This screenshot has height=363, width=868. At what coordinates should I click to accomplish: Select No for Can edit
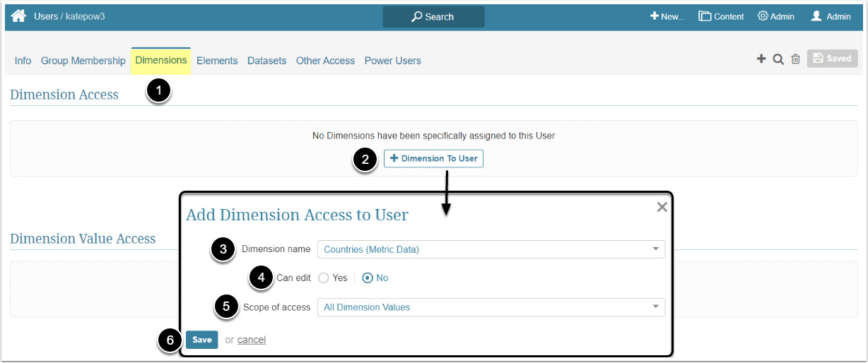pyautogui.click(x=368, y=278)
